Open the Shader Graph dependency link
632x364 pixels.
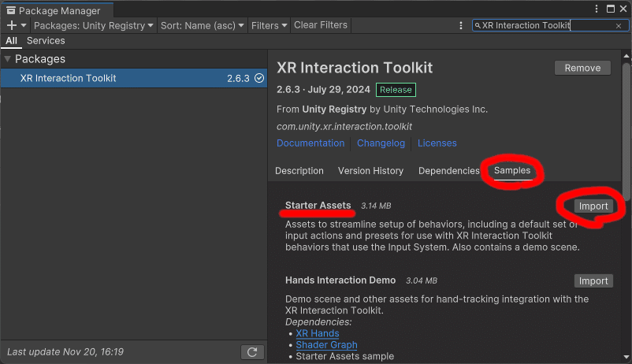coord(326,345)
